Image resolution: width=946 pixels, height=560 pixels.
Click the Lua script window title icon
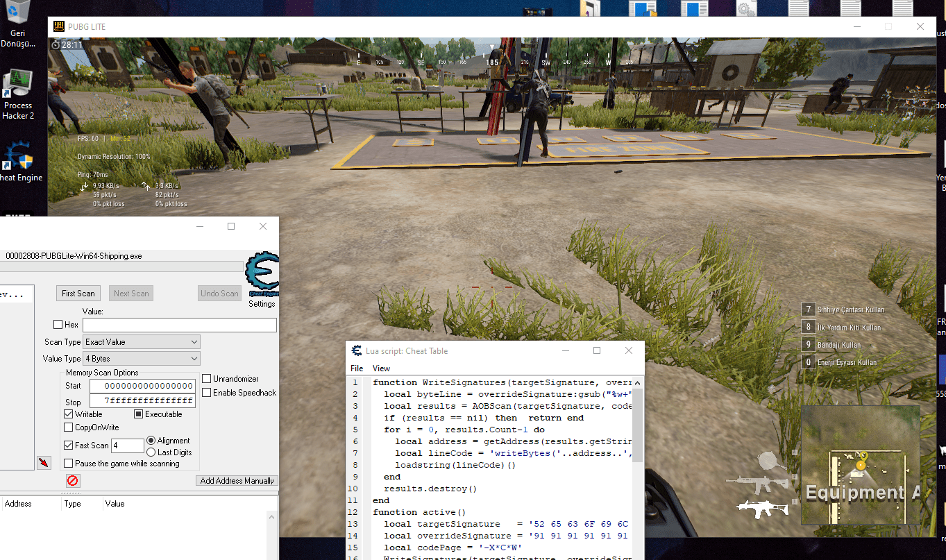(357, 350)
